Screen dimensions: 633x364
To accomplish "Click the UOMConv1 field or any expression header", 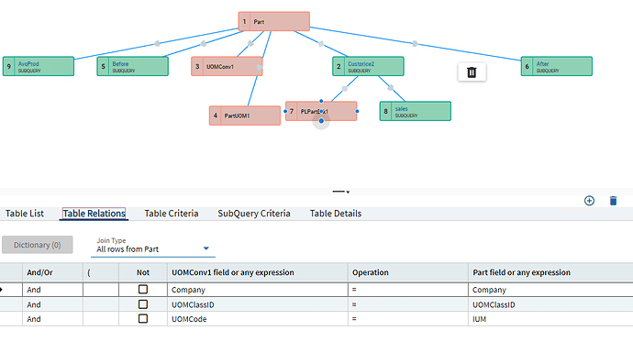I will tap(258, 272).
